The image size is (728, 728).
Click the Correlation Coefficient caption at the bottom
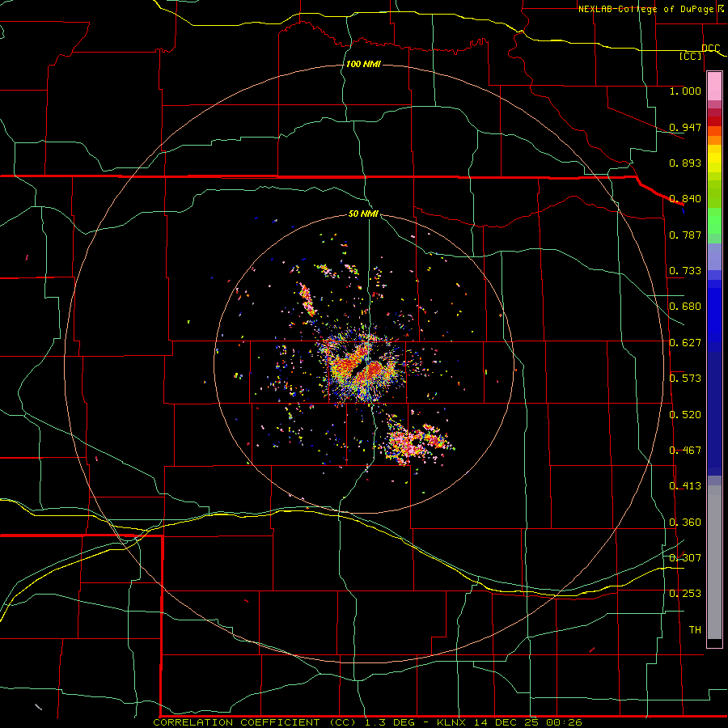[367, 722]
